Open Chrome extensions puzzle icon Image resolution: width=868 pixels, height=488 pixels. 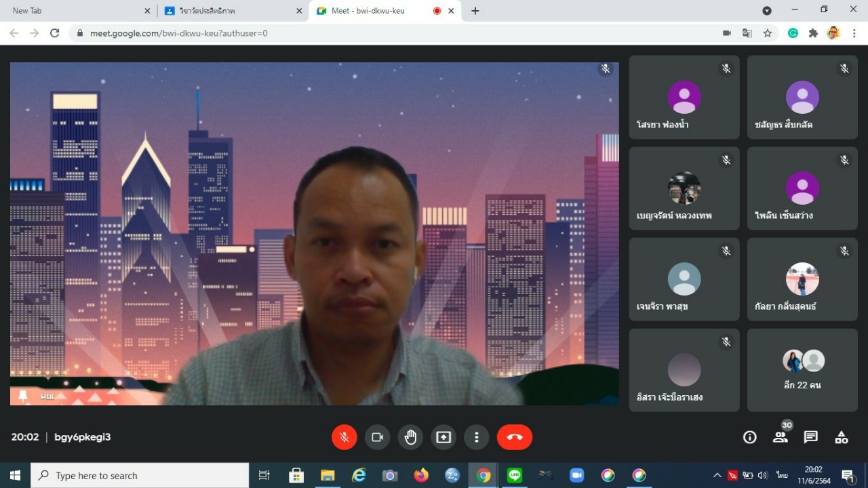pyautogui.click(x=813, y=33)
